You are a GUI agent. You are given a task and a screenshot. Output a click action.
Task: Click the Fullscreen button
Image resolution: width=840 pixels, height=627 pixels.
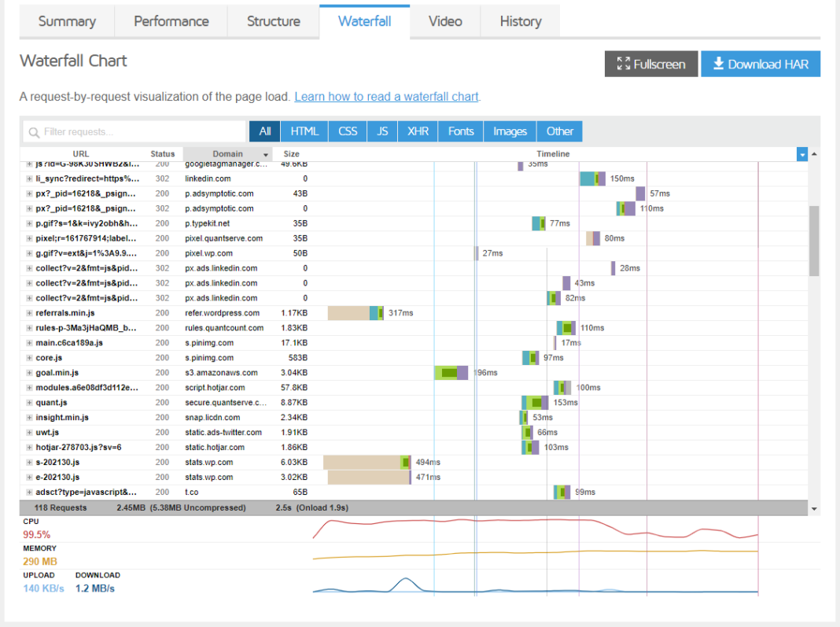[650, 64]
